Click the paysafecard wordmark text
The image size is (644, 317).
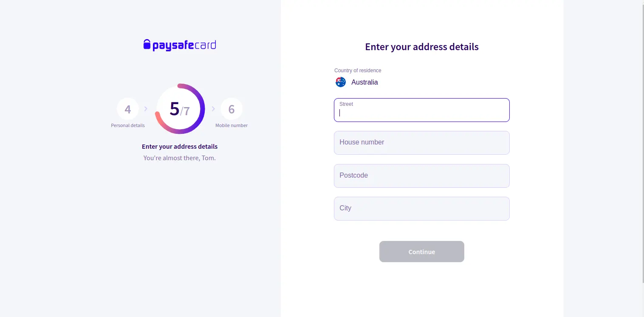184,45
